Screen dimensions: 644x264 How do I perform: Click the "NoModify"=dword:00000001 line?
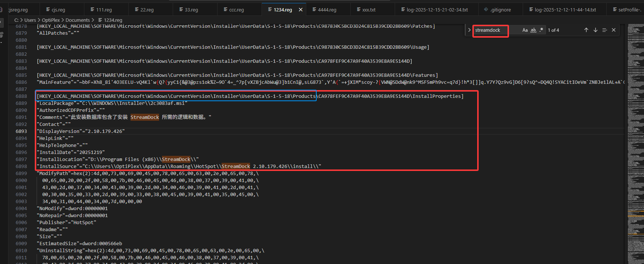(72, 209)
